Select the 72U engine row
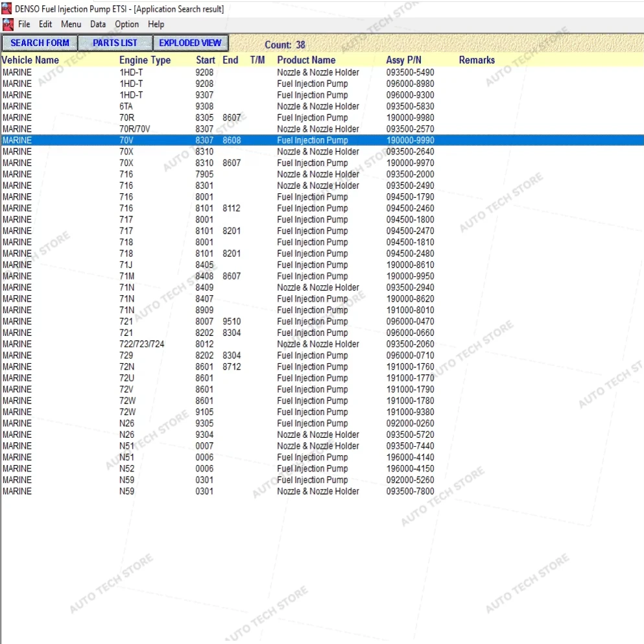Viewport: 644px width, 644px height. [322, 378]
